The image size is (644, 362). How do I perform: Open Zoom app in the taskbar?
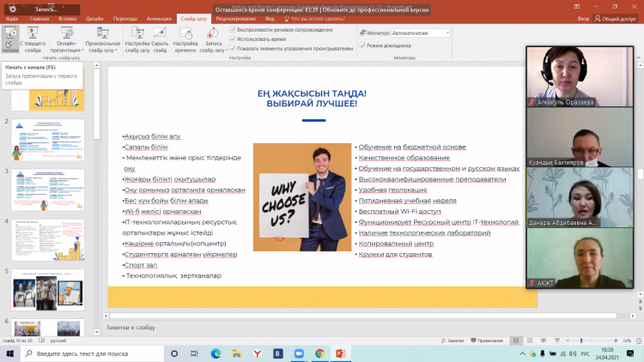[298, 353]
